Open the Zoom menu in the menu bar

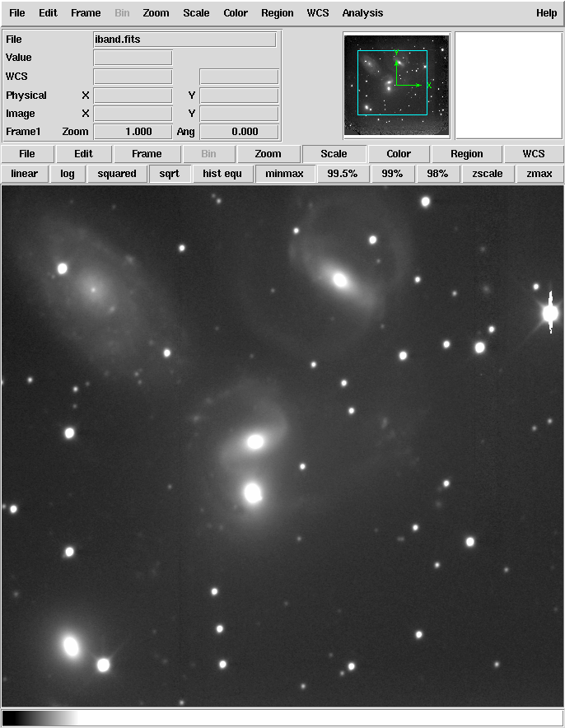click(156, 13)
